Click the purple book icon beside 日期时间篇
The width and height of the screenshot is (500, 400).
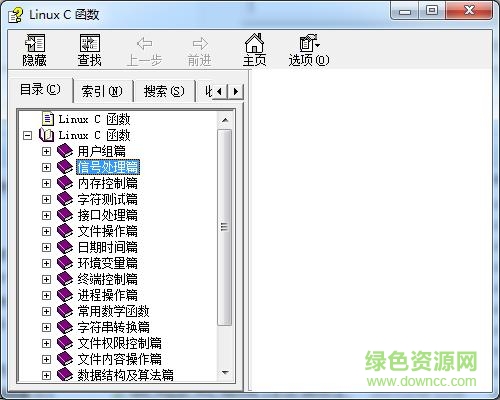(65, 247)
